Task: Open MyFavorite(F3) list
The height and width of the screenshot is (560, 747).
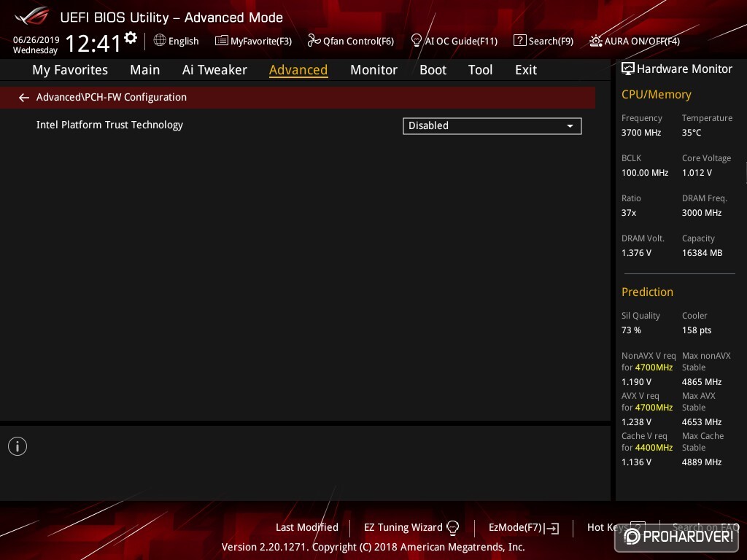Action: [x=253, y=41]
